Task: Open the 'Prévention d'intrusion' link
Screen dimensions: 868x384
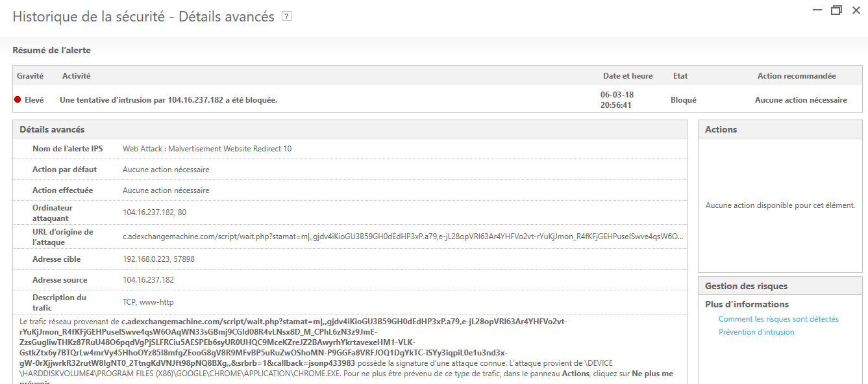Action: coord(756,332)
